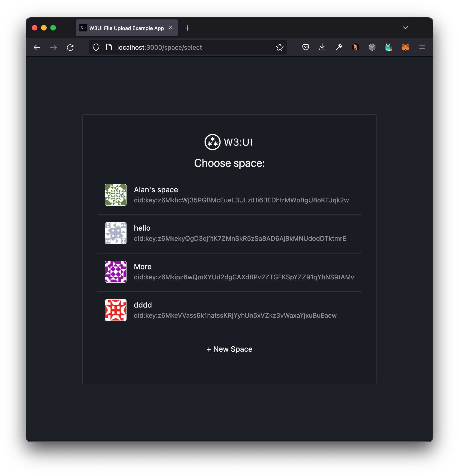Reload the page with the refresh icon

pos(70,47)
